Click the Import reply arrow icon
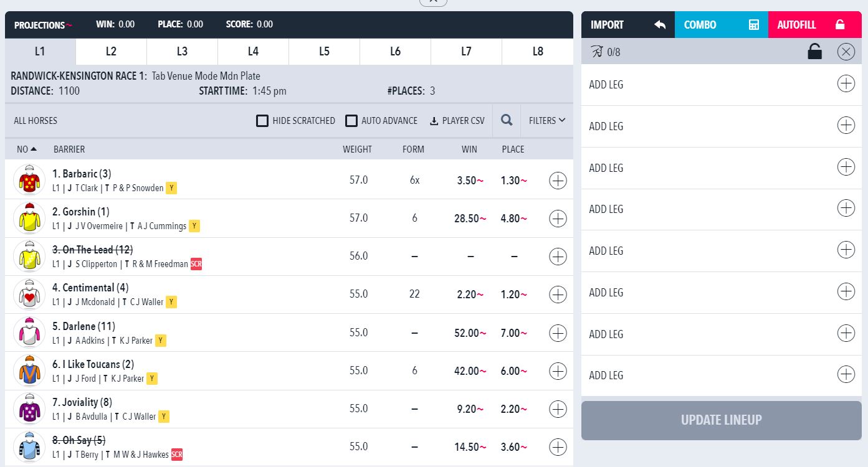 [x=660, y=25]
